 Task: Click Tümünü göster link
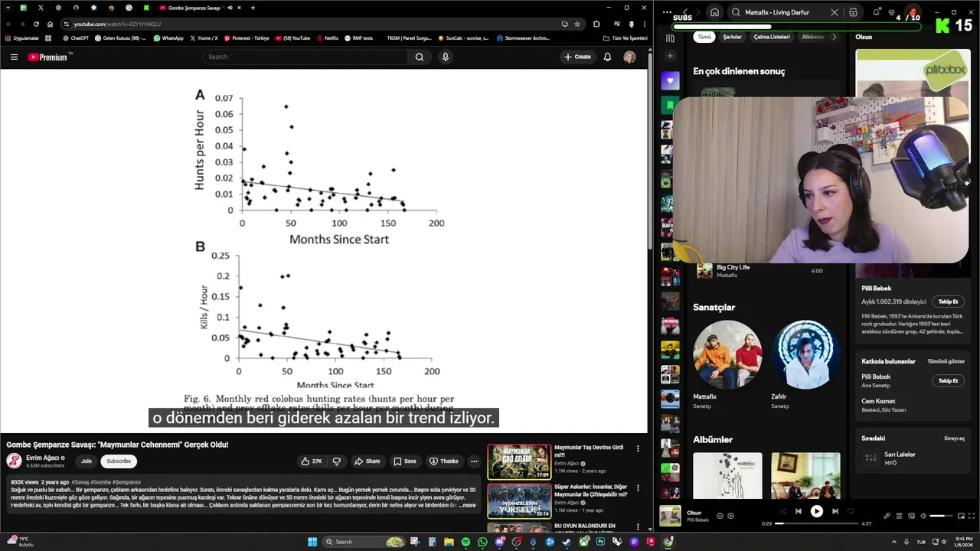(x=946, y=361)
